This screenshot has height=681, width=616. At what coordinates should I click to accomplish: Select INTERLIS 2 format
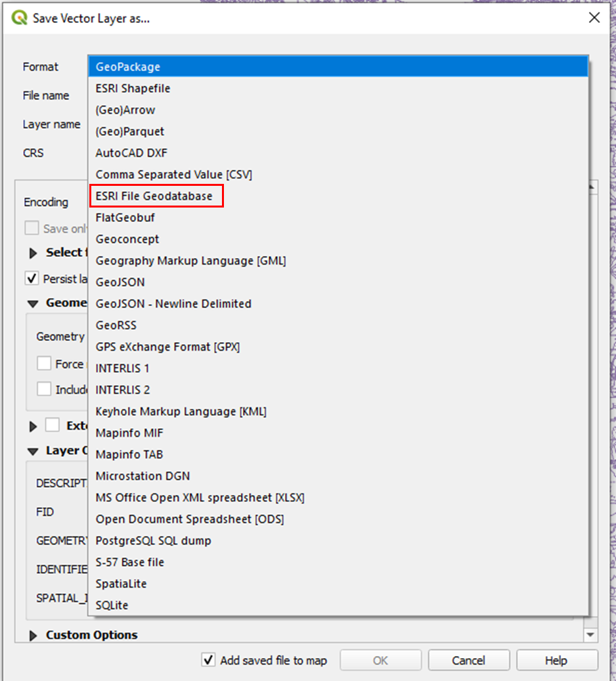point(338,389)
